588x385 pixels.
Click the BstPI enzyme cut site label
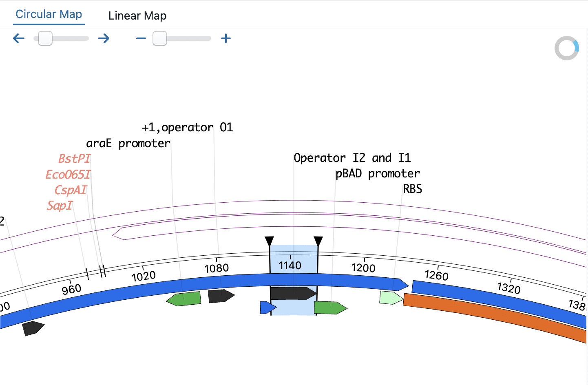(74, 158)
